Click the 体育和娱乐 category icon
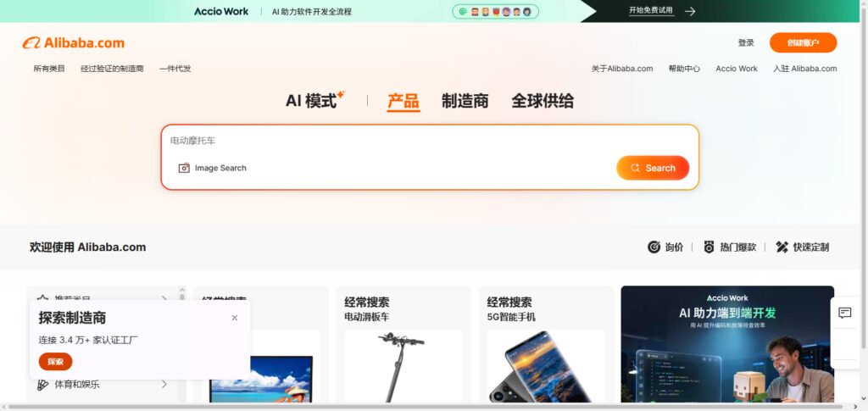 [x=42, y=385]
